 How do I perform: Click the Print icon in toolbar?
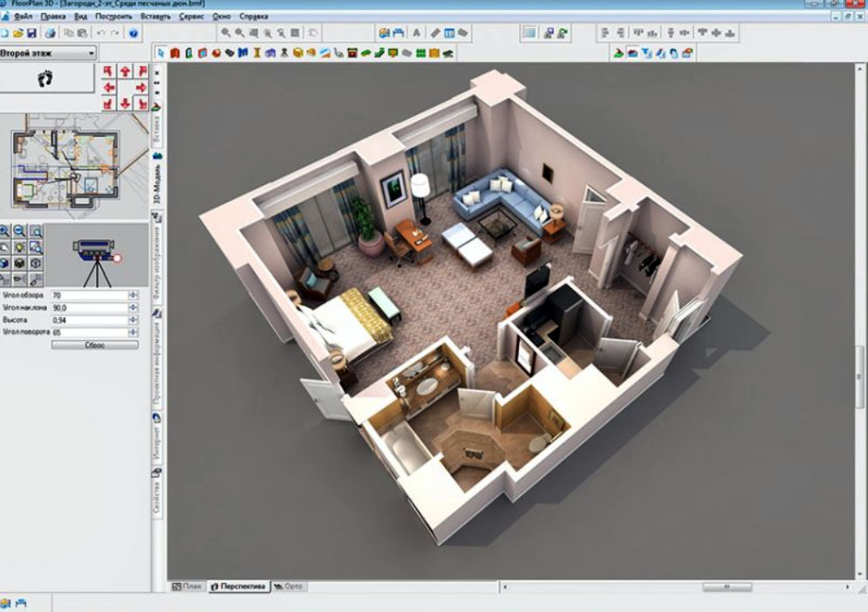51,33
